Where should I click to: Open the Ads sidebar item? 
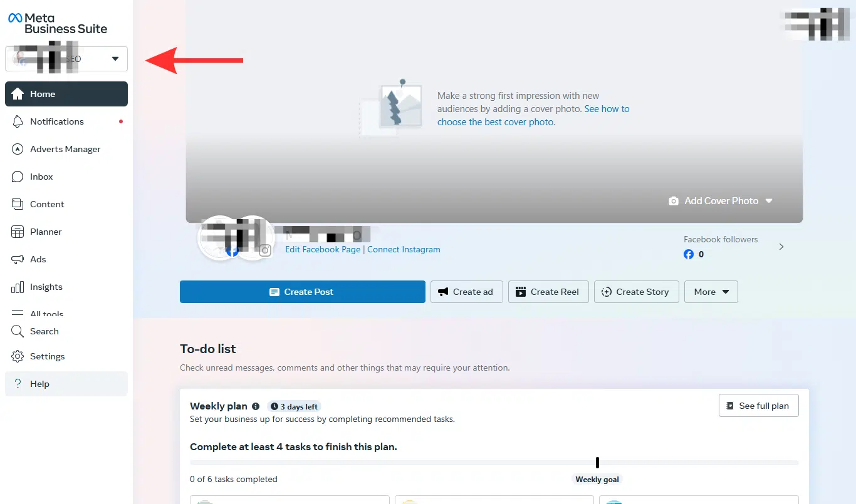tap(66, 259)
